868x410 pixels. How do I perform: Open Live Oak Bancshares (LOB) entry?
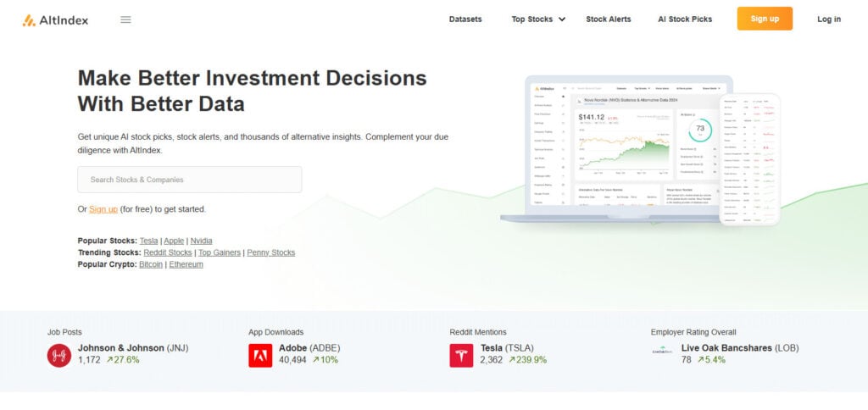click(739, 348)
